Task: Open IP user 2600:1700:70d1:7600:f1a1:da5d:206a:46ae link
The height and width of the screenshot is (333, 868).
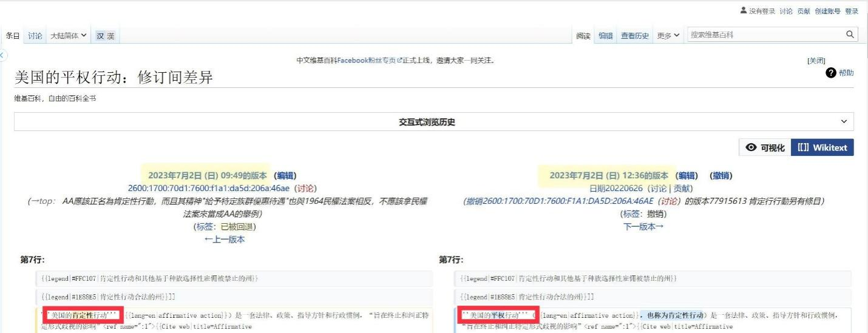Action: (x=209, y=189)
